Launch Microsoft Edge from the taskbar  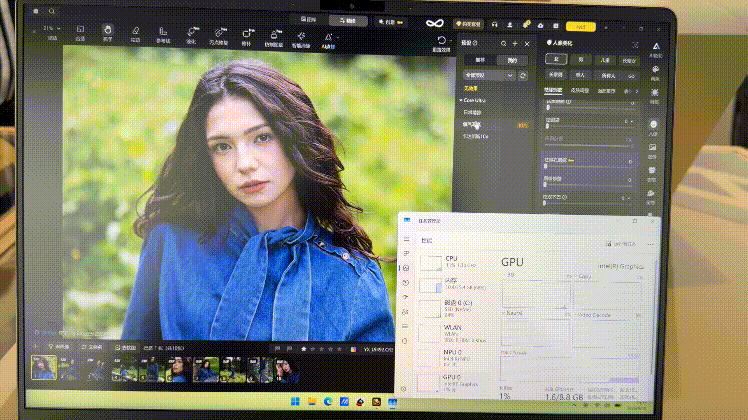coord(328,402)
